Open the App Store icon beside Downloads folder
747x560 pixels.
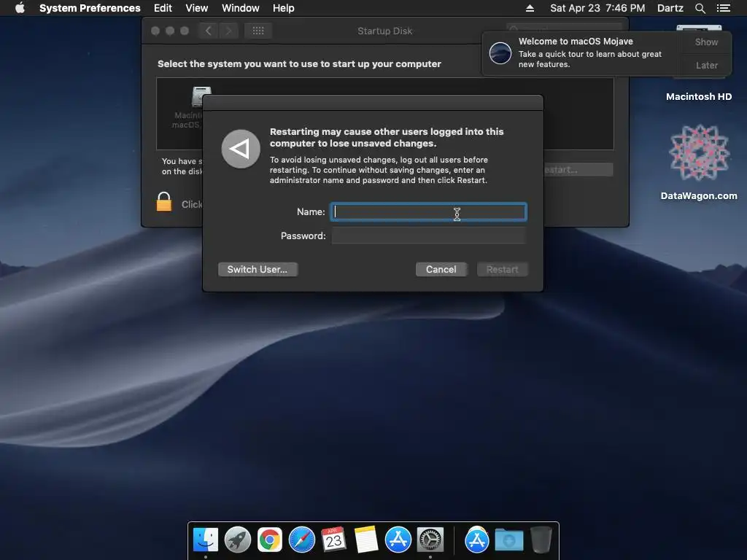(477, 540)
